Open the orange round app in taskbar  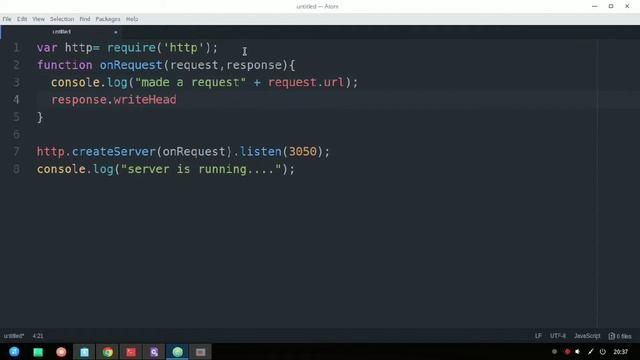tap(61, 352)
